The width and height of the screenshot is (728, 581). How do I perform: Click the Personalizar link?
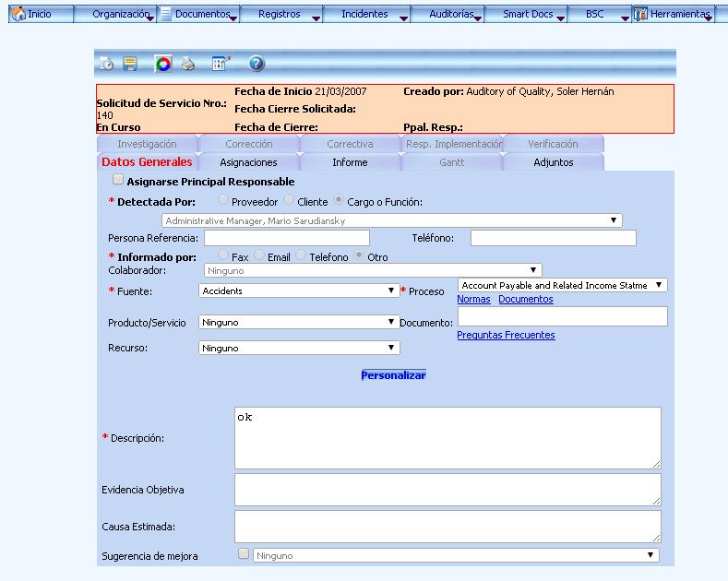[393, 375]
